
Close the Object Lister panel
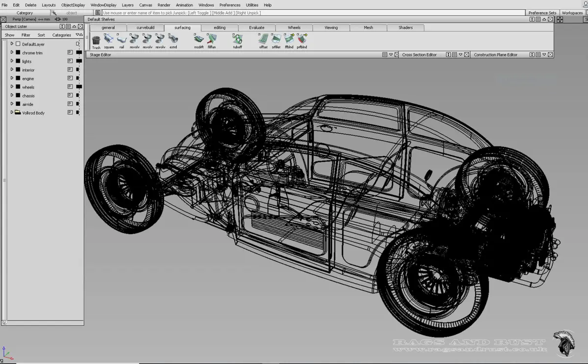click(80, 26)
